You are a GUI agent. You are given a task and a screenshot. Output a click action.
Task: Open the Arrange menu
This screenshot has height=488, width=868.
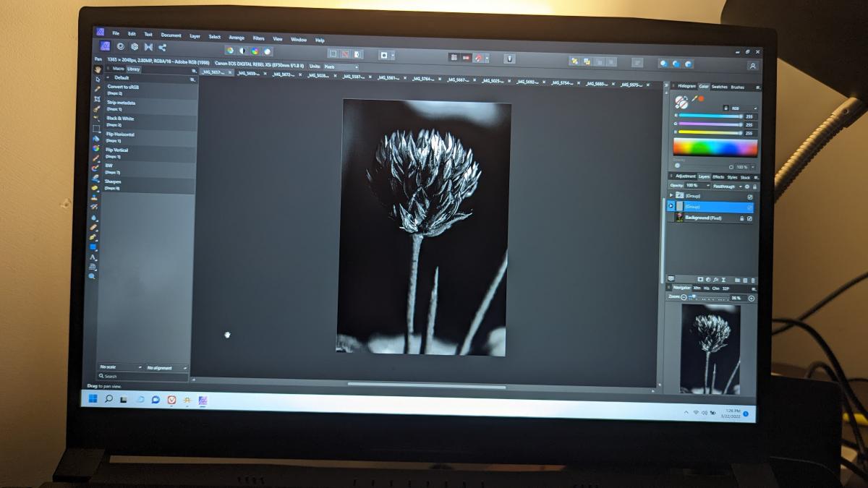pyautogui.click(x=237, y=37)
